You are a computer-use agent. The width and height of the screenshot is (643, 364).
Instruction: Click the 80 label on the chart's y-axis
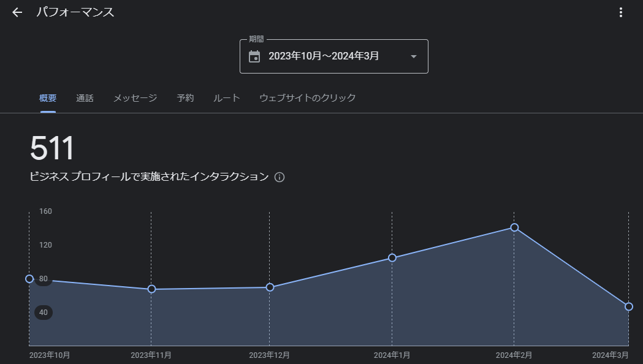coord(44,279)
